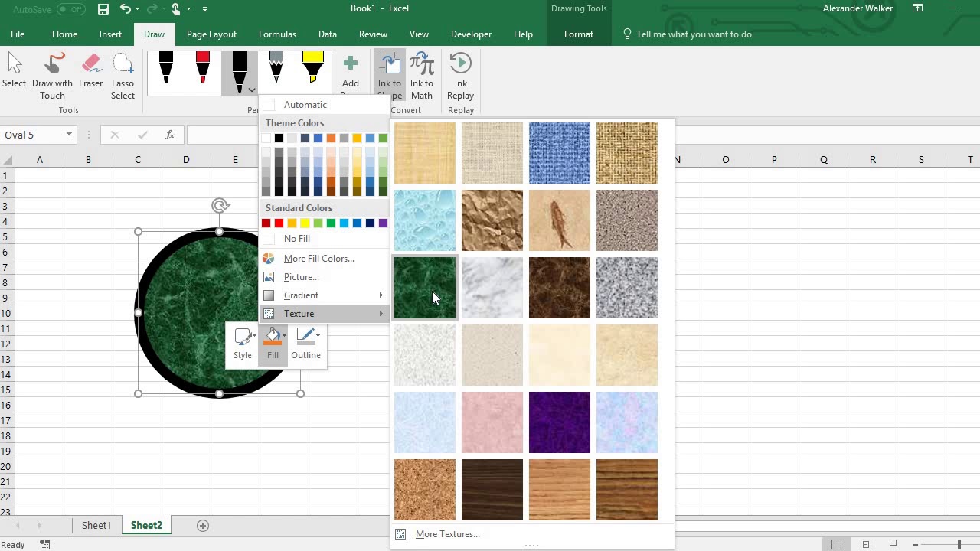Click the macro record status icon
This screenshot has width=980, height=551.
point(45,545)
